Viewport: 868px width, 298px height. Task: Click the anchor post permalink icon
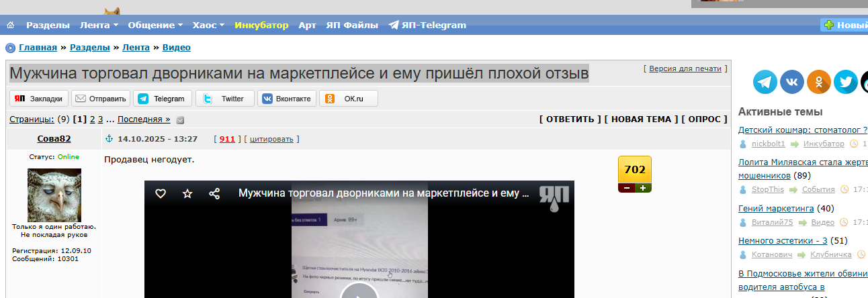tap(109, 139)
